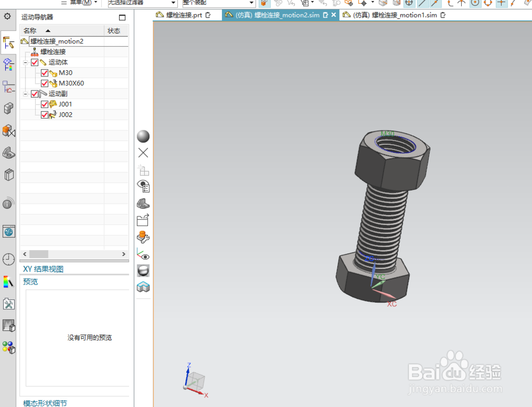Click the 螺栓连接 assembly node icon
The height and width of the screenshot is (407, 532).
[x=35, y=52]
